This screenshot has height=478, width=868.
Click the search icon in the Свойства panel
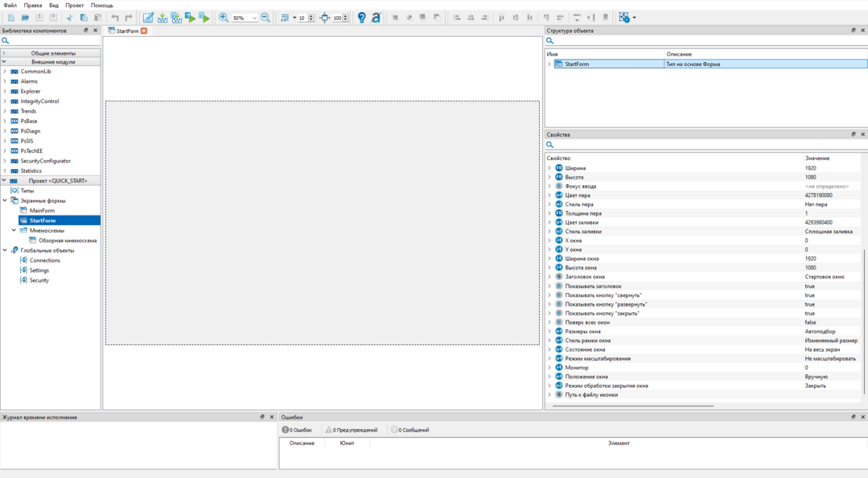coord(550,146)
